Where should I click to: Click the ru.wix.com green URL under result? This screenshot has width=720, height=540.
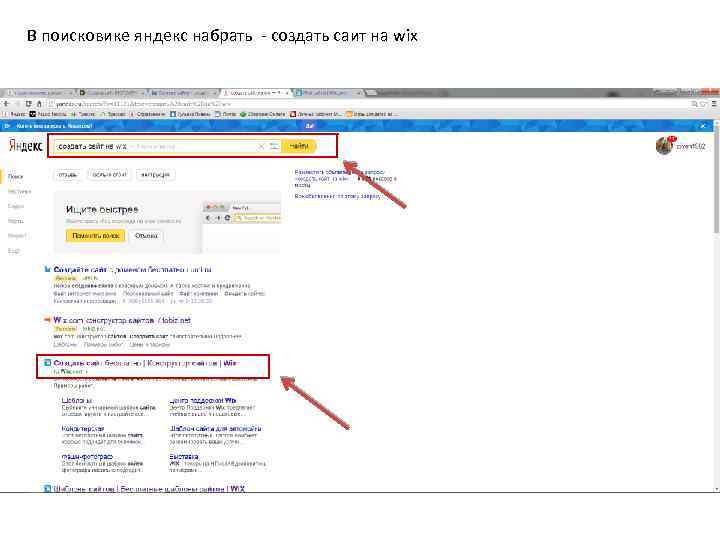pyautogui.click(x=70, y=371)
